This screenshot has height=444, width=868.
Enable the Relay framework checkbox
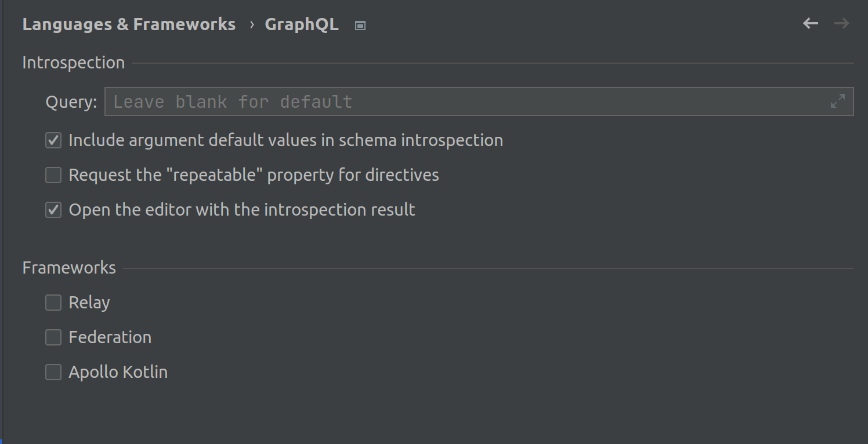point(53,303)
